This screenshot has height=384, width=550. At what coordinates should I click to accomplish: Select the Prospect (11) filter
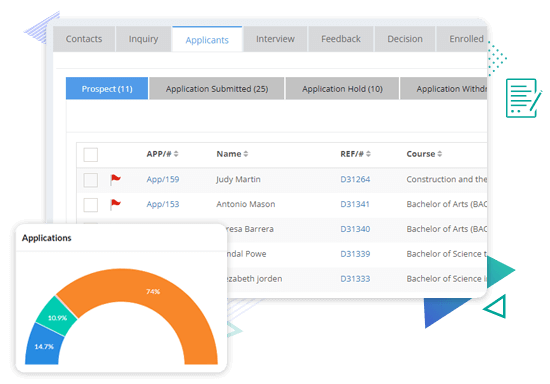click(x=107, y=89)
